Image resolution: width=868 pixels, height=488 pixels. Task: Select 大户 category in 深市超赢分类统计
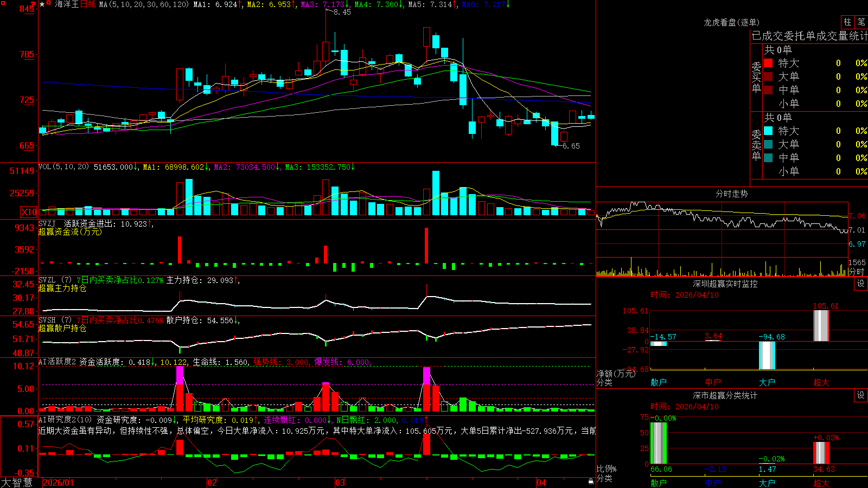pyautogui.click(x=767, y=483)
